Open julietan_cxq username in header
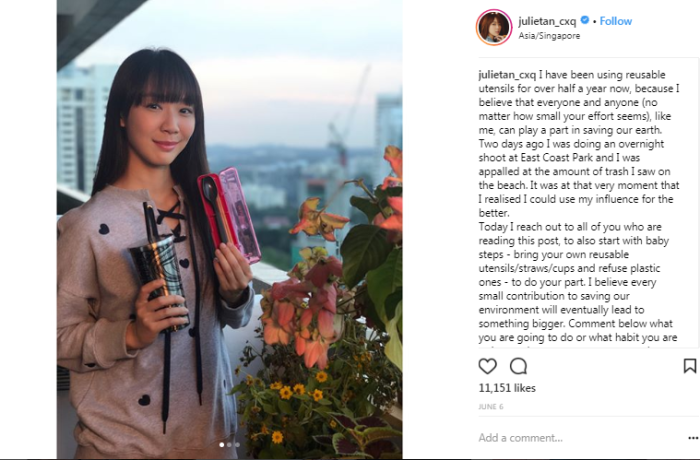700x460 pixels. point(547,21)
